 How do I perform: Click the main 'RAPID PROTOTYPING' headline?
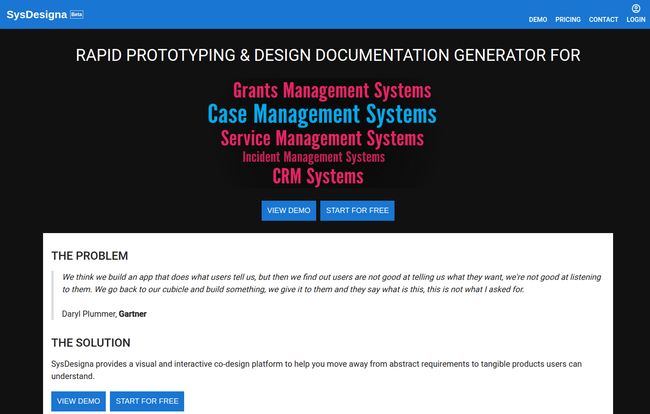tap(328, 55)
